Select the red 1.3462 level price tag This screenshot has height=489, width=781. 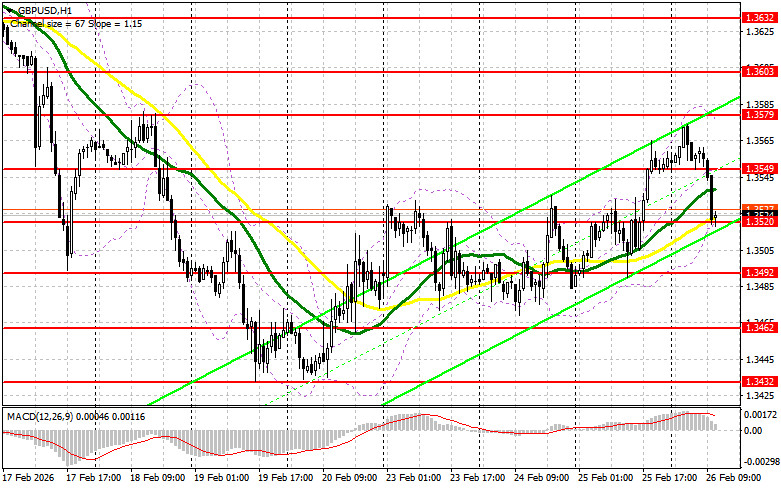pyautogui.click(x=759, y=328)
